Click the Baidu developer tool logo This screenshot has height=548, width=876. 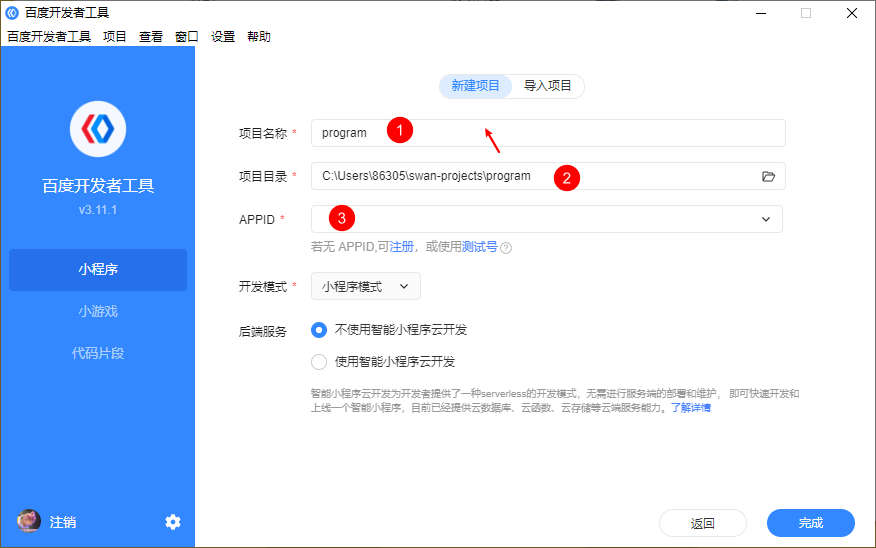click(98, 129)
